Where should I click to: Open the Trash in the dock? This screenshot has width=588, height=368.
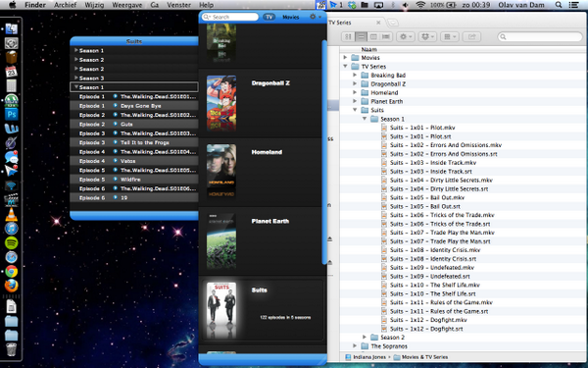point(11,349)
